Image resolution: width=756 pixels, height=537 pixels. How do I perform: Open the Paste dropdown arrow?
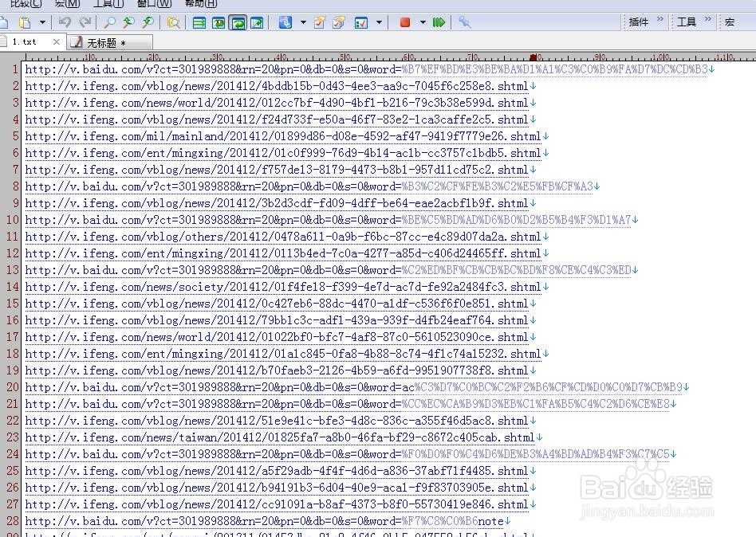[x=42, y=22]
